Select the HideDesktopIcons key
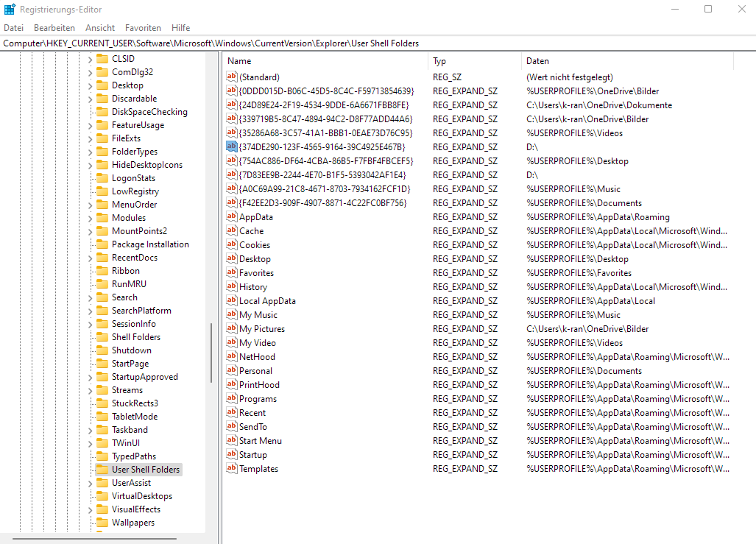 point(147,165)
